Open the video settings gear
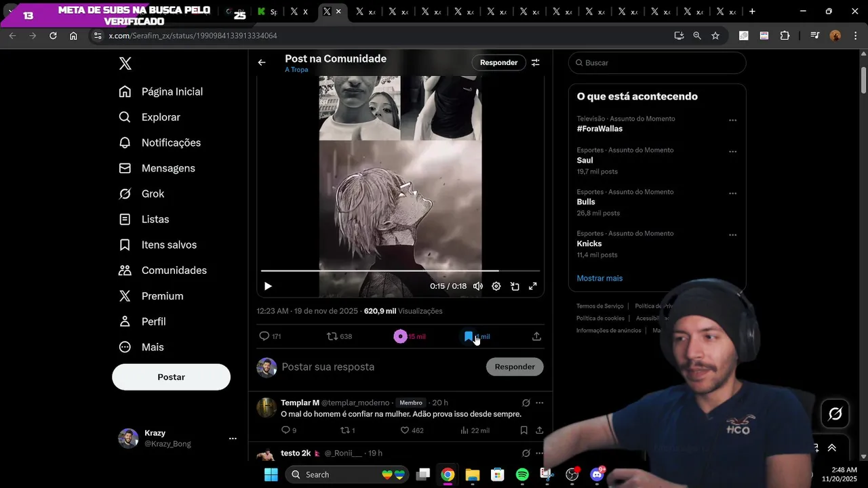This screenshot has width=868, height=488. coord(496,286)
